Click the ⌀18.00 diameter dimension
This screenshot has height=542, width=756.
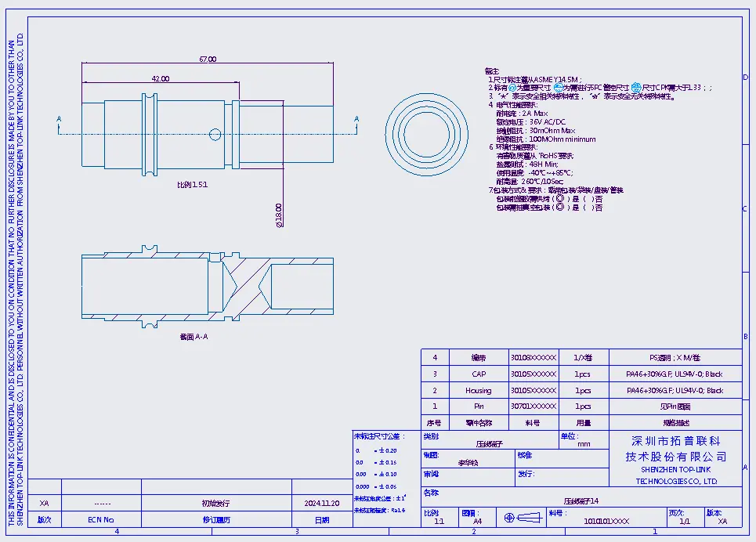[x=279, y=215]
